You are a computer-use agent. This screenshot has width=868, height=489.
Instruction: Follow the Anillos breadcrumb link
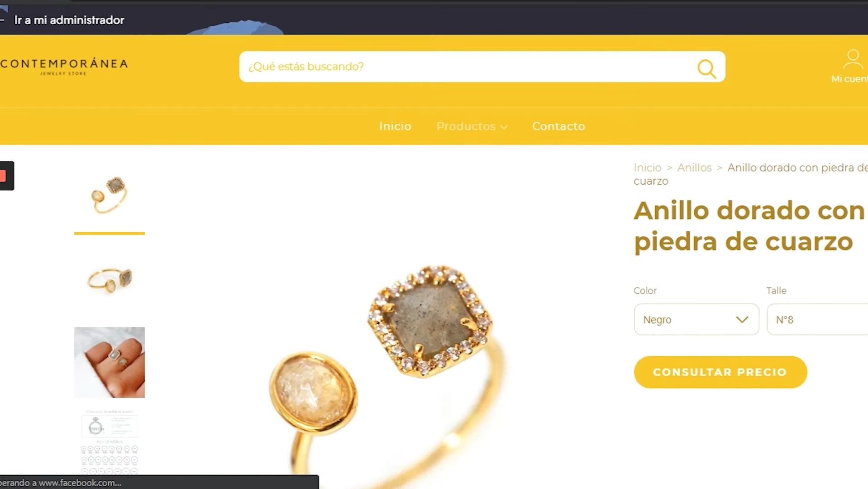point(694,168)
